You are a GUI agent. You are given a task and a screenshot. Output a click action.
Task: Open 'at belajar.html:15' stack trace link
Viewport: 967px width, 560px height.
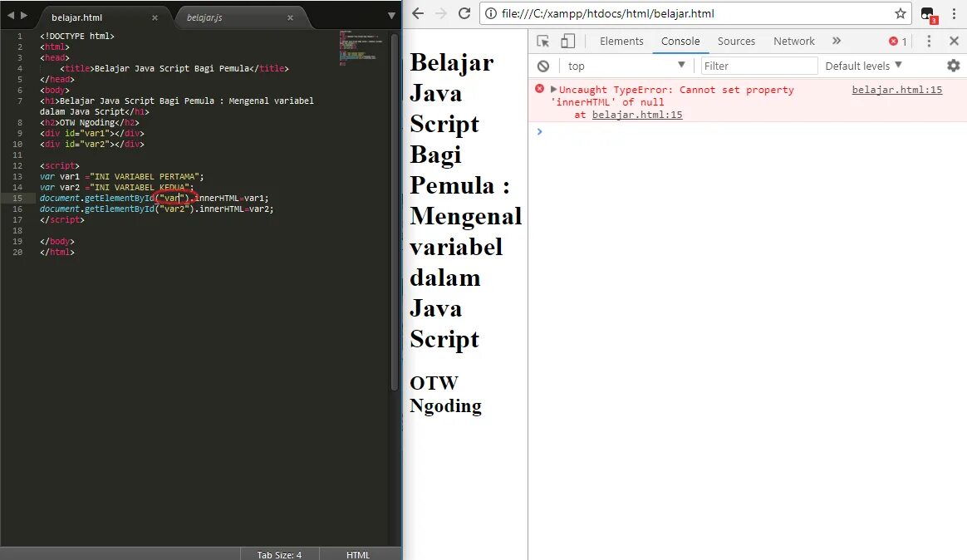click(637, 115)
